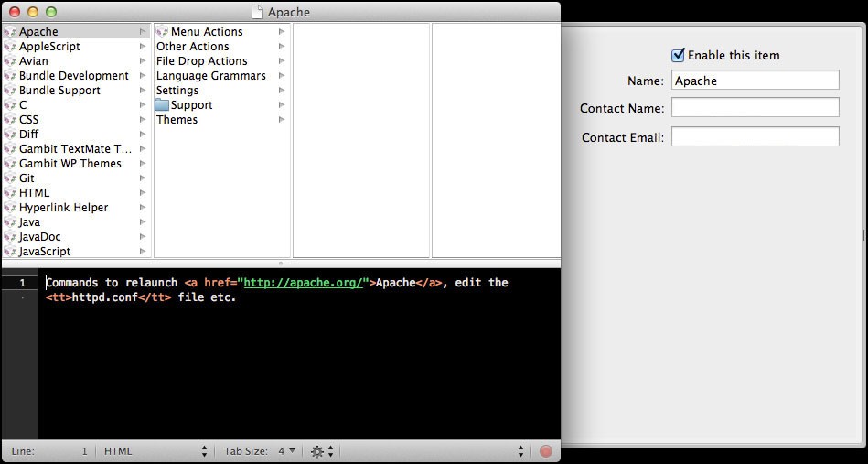Screen dimensions: 868x464
Task: Open the HTML language dropdown
Action: point(156,451)
